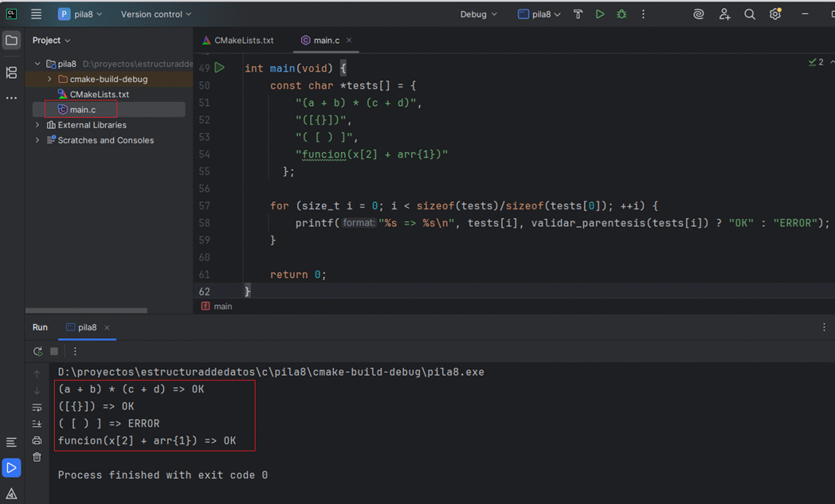
Task: Rerun pila8 in the Run panel
Action: pos(37,351)
